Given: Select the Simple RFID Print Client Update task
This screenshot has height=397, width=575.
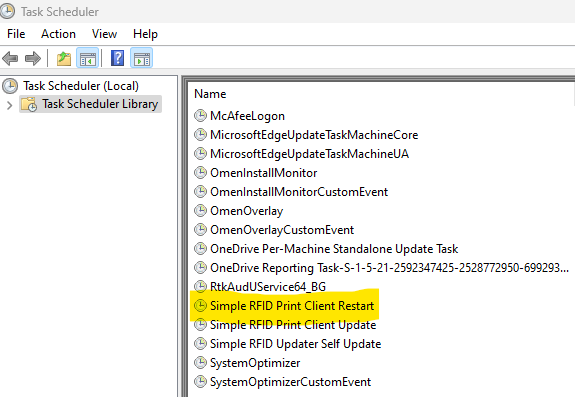Looking at the screenshot, I should [x=293, y=325].
